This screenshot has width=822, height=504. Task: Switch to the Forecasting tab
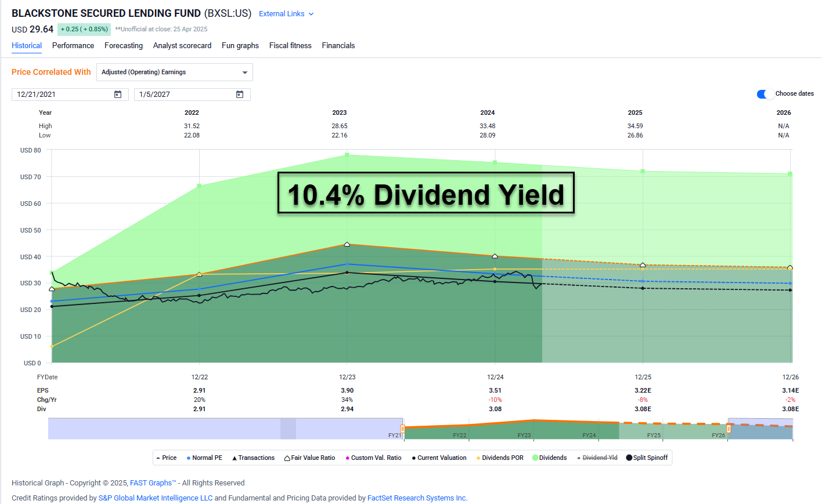[x=124, y=45]
